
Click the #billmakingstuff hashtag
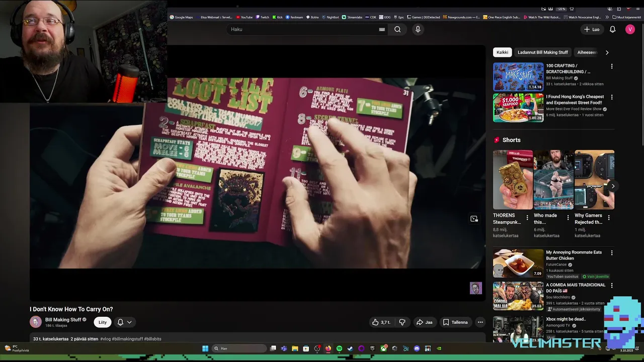click(127, 339)
